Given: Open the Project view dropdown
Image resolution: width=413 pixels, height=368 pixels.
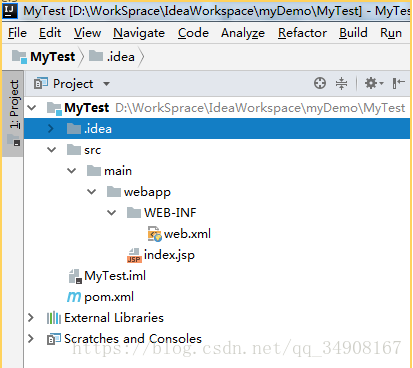Looking at the screenshot, I should [x=106, y=84].
